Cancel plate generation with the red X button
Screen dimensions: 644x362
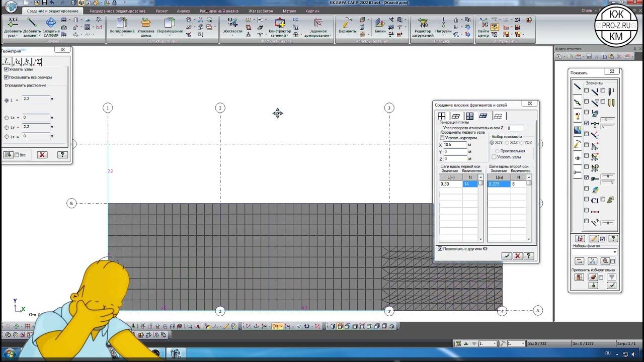point(518,256)
